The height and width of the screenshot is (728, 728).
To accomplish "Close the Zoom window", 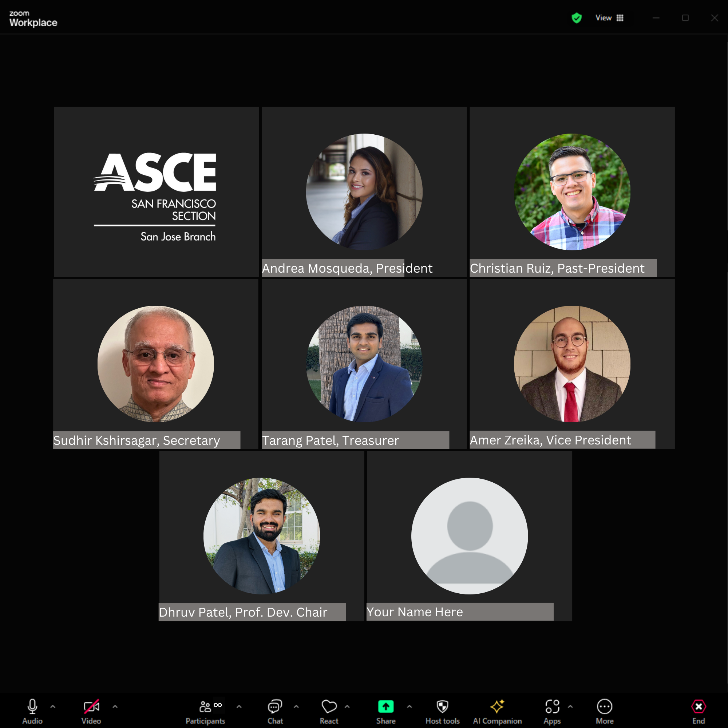I will point(715,18).
